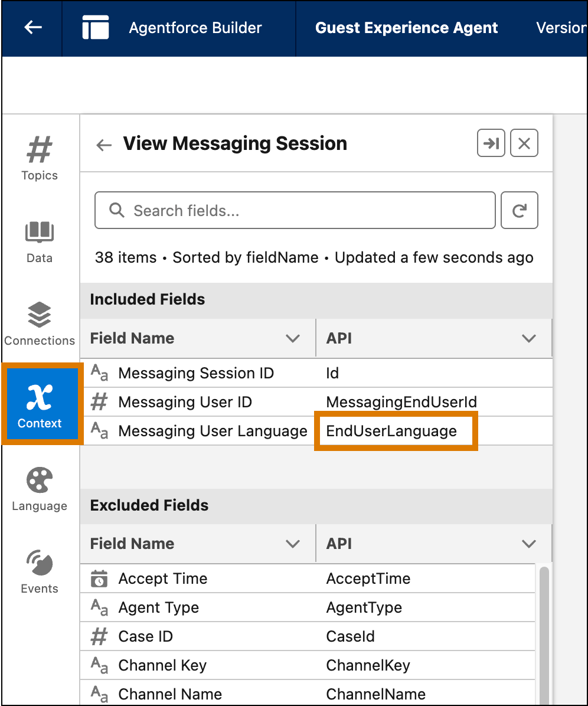Open the Events sidebar panel

(40, 572)
